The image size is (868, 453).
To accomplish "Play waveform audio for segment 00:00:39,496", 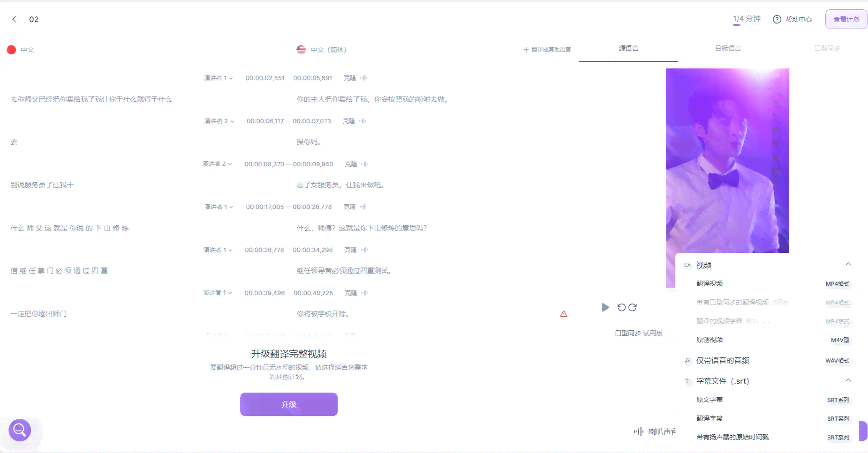I will [x=364, y=293].
